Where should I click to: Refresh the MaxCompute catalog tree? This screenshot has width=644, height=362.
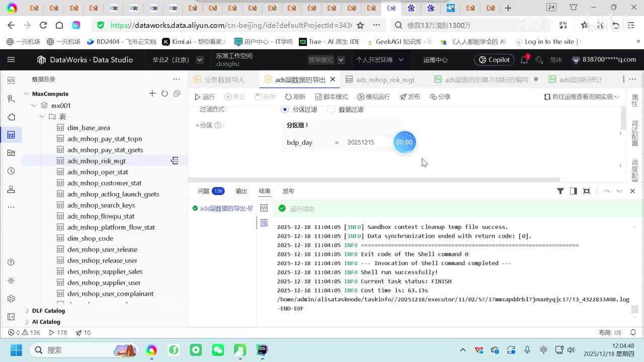(x=165, y=94)
